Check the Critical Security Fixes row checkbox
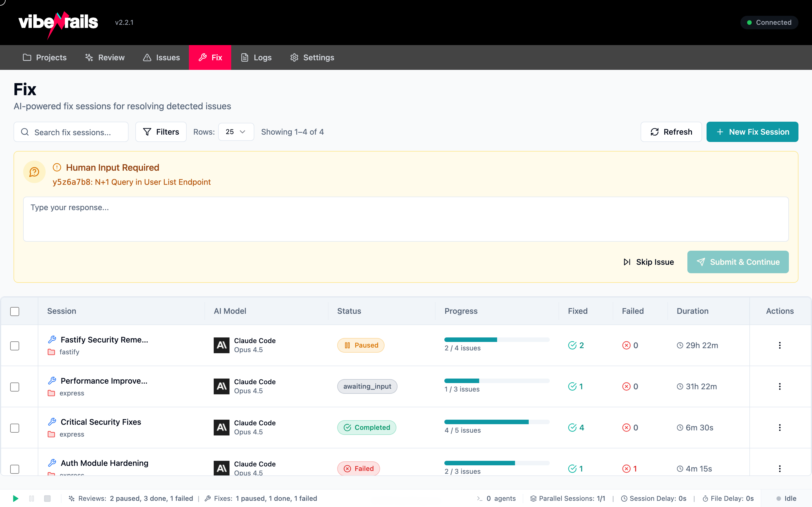Image resolution: width=812 pixels, height=507 pixels. point(14,428)
